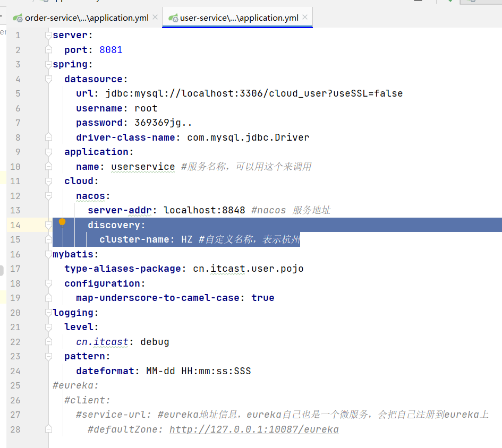The image size is (502, 448).
Task: Click line number 25 in the gutter
Action: (15, 385)
